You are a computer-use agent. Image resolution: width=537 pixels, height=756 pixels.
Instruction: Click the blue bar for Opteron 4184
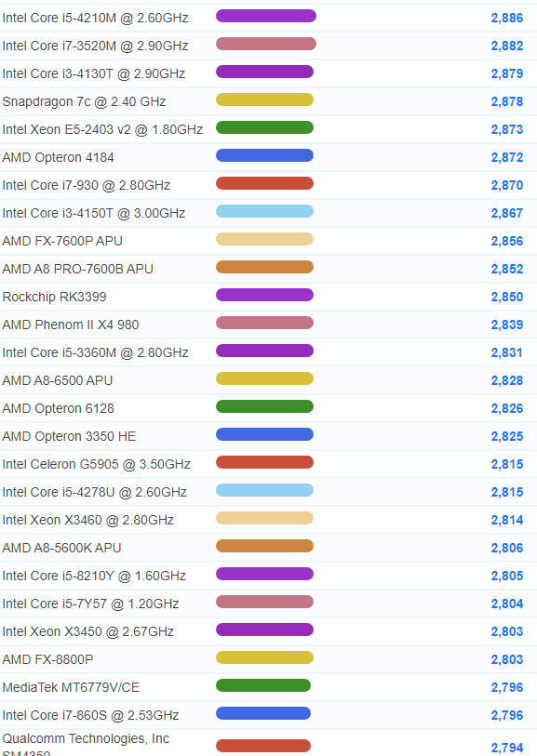pyautogui.click(x=264, y=155)
